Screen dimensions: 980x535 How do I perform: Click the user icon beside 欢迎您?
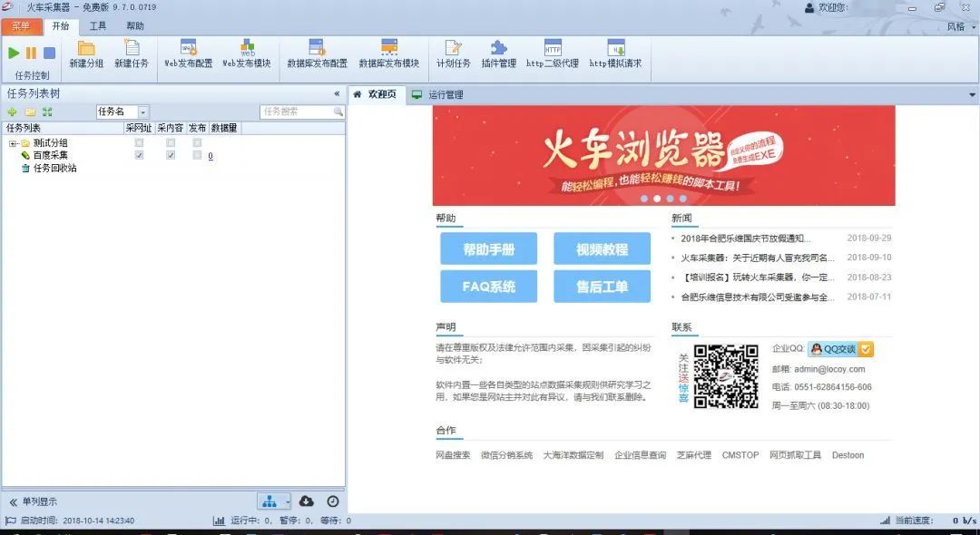[x=809, y=7]
